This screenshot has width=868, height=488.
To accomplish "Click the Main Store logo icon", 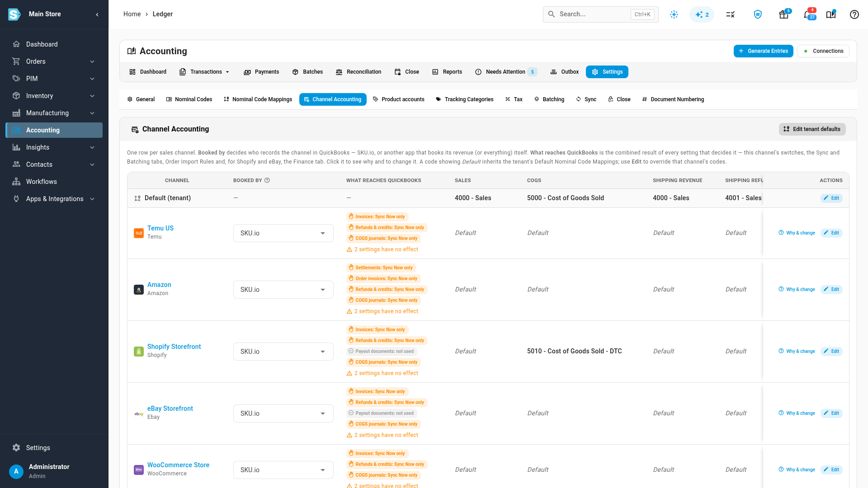I will [14, 14].
